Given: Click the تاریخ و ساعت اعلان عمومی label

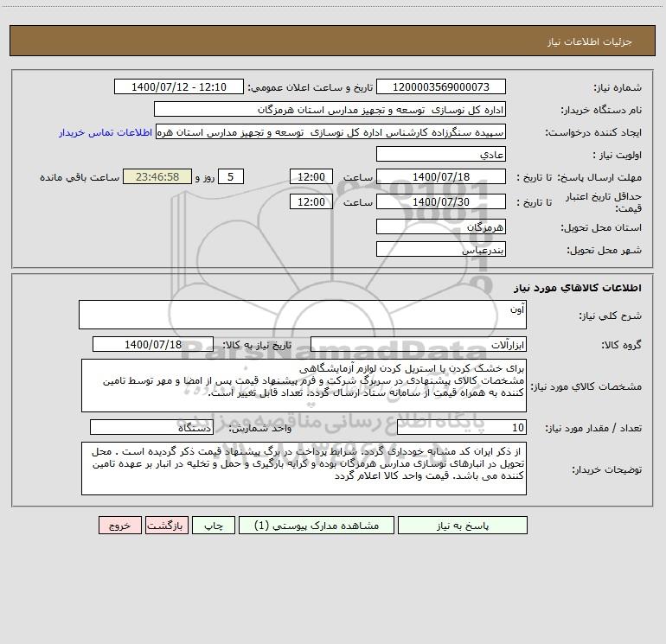Looking at the screenshot, I should pyautogui.click(x=310, y=87).
